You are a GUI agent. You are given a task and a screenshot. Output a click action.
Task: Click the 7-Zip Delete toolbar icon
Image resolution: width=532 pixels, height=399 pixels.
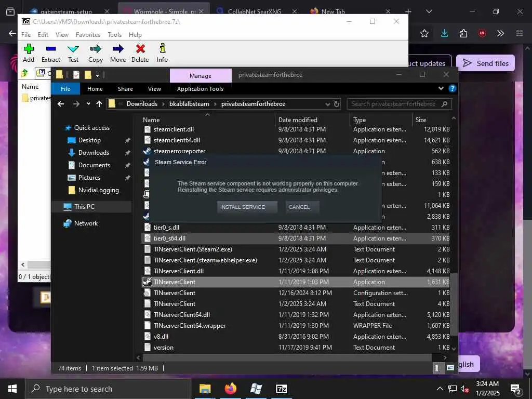point(140,53)
